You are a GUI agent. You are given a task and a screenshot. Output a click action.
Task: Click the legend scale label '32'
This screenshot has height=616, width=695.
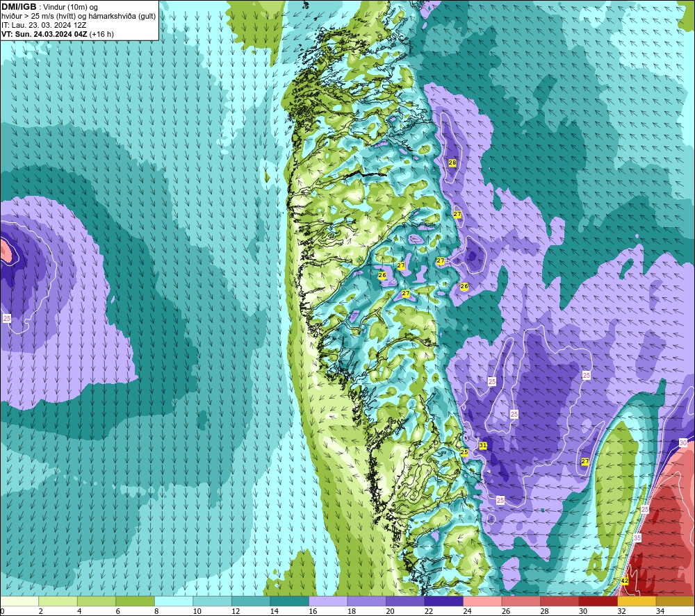621,612
